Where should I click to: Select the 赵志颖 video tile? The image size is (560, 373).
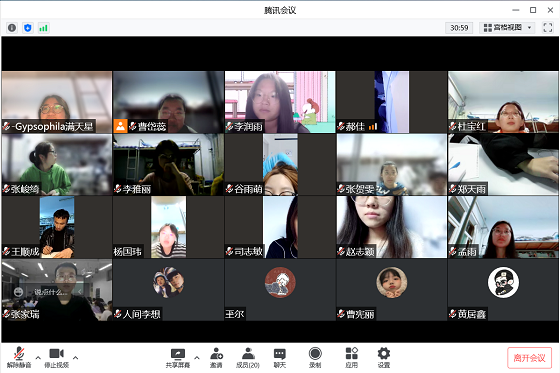pyautogui.click(x=391, y=227)
